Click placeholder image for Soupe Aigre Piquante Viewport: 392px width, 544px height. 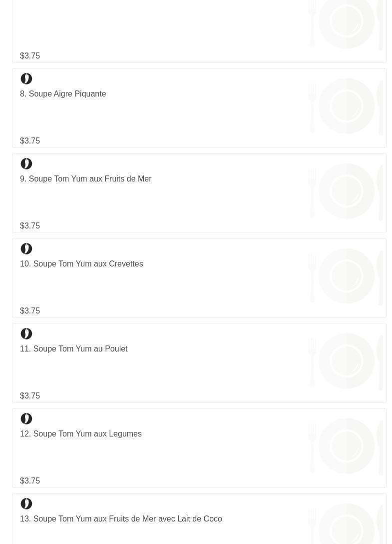click(346, 106)
